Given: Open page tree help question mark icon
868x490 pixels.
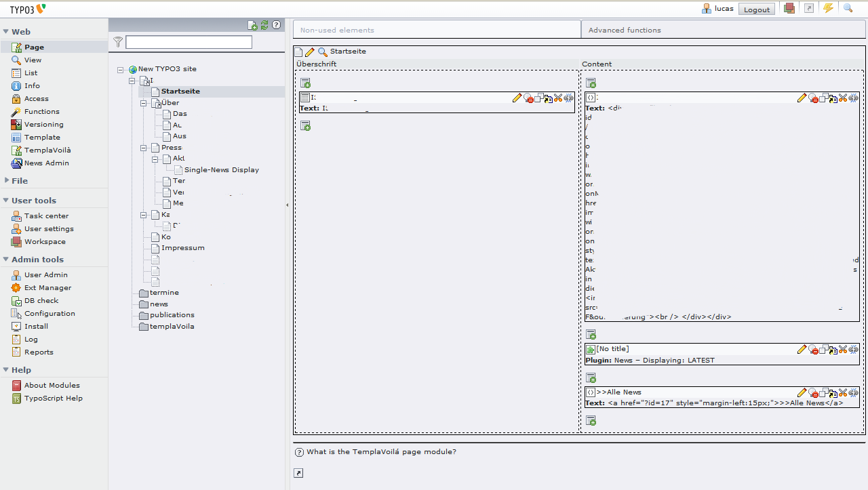Looking at the screenshot, I should point(276,25).
